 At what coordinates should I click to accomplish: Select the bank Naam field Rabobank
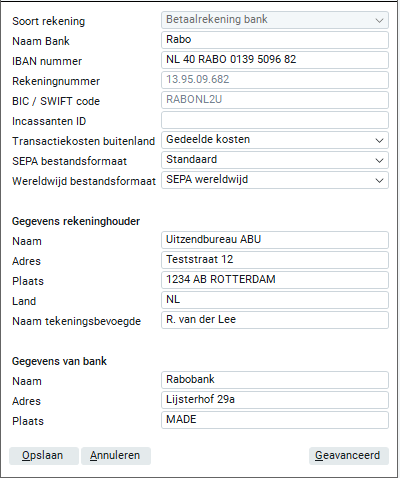(x=275, y=380)
